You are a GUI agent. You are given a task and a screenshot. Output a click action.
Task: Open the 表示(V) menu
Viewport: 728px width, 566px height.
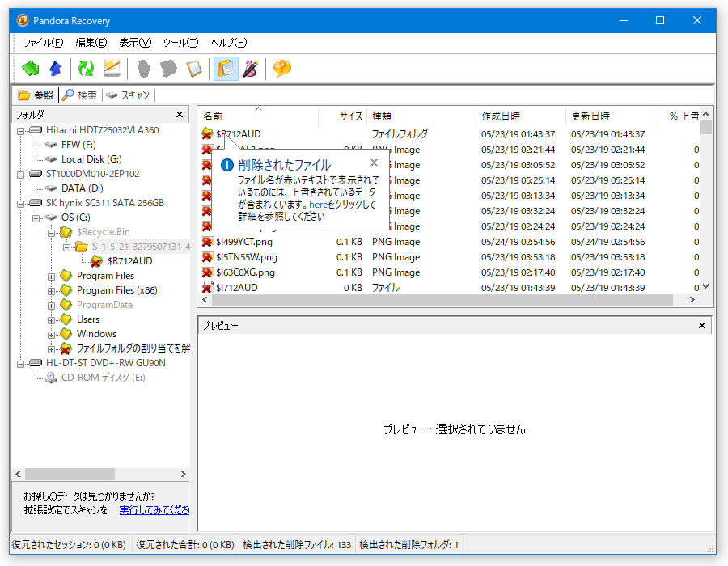(135, 43)
